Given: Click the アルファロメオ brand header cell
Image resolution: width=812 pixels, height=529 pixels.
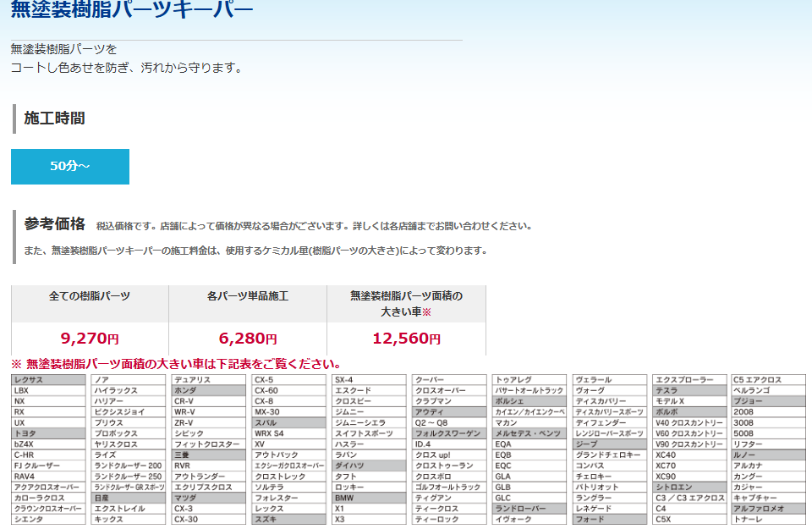Looking at the screenshot, I should click(768, 509).
